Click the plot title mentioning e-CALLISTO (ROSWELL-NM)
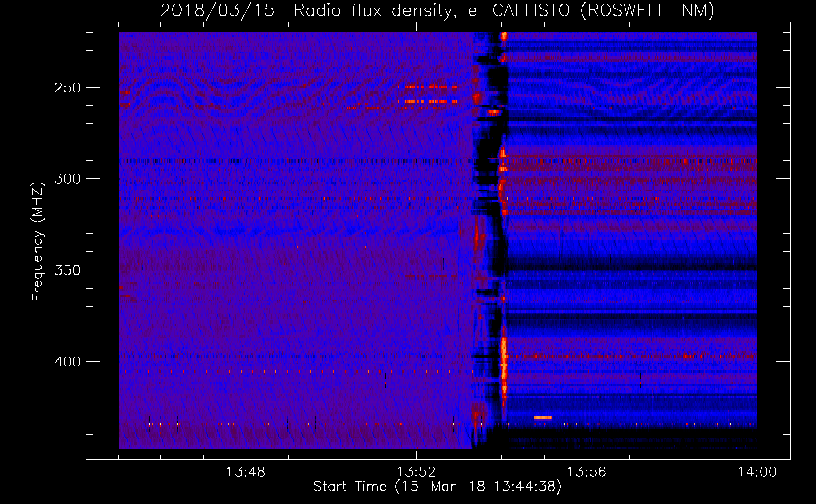 tap(437, 10)
